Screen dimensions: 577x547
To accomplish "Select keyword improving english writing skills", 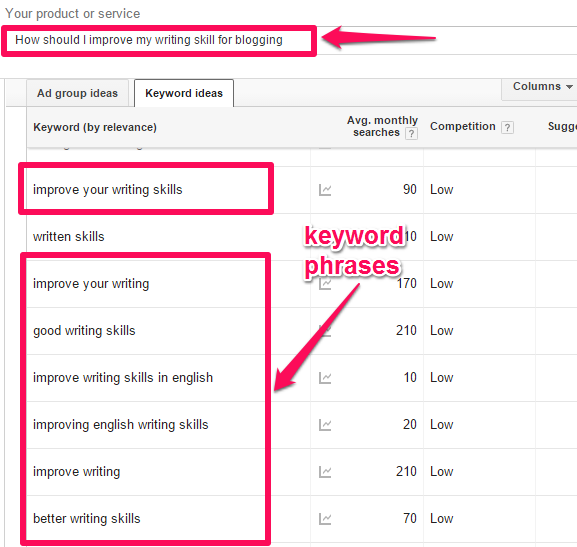I will [x=121, y=424].
